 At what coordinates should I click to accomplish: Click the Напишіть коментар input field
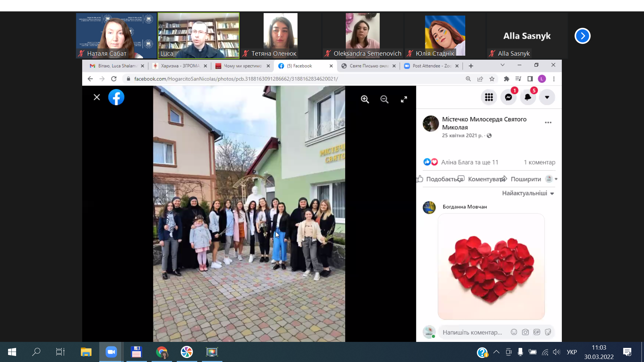click(x=472, y=332)
